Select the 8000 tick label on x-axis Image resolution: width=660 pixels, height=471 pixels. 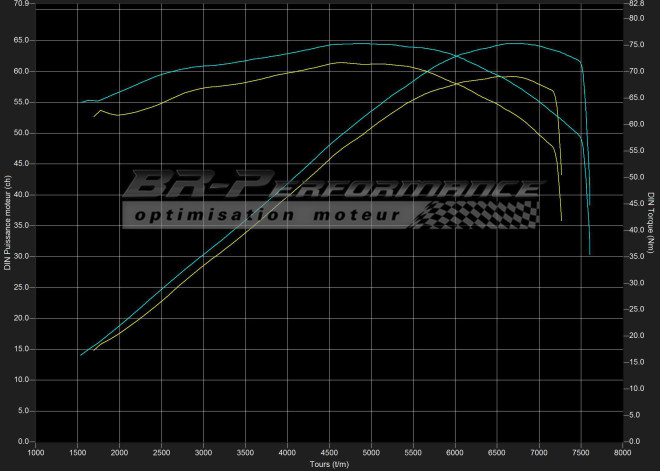click(623, 453)
